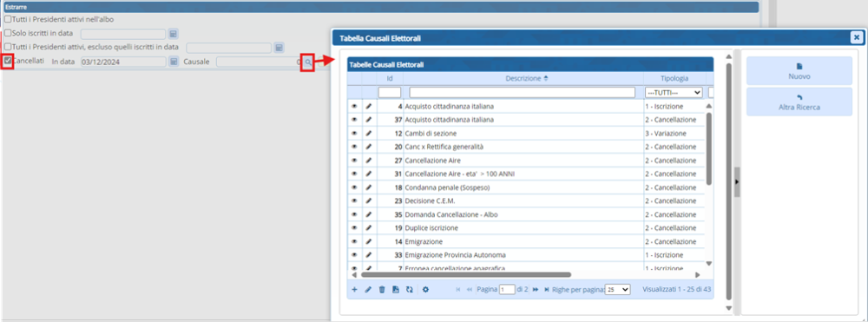Viewport: 868px width, 322px height.
Task: Refresh the table with the reload icon
Action: tap(409, 289)
